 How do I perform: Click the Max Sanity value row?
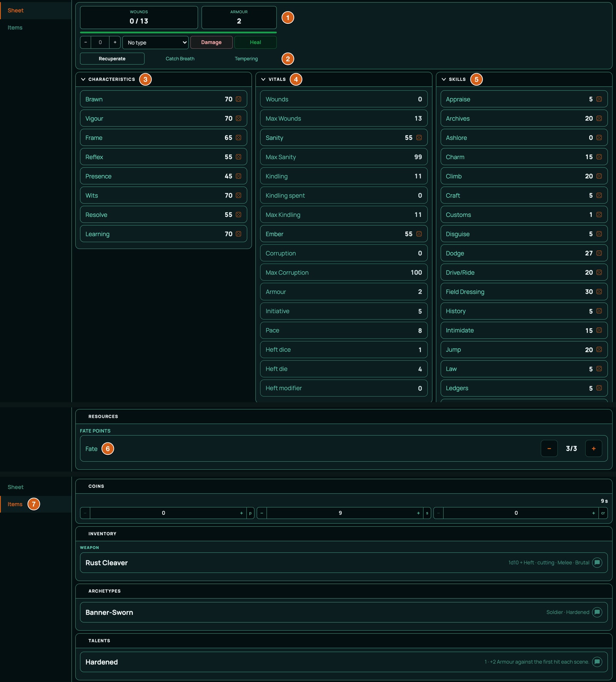pos(344,157)
